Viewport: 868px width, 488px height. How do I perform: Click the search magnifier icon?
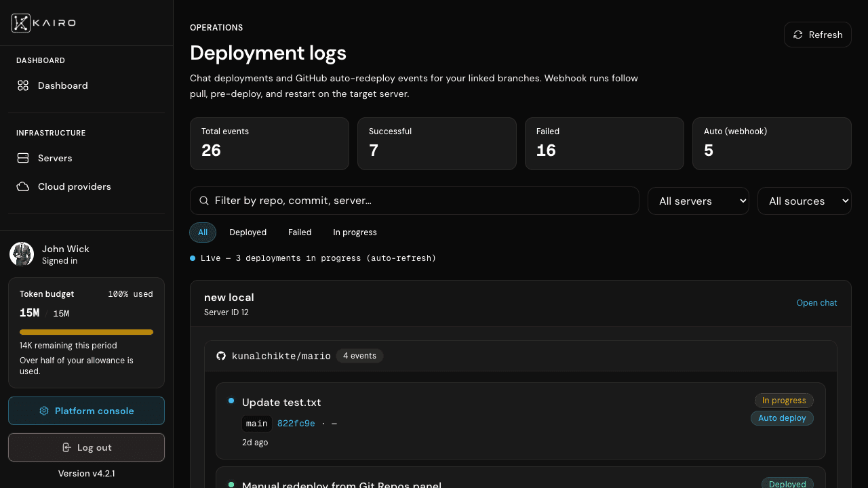pyautogui.click(x=204, y=201)
